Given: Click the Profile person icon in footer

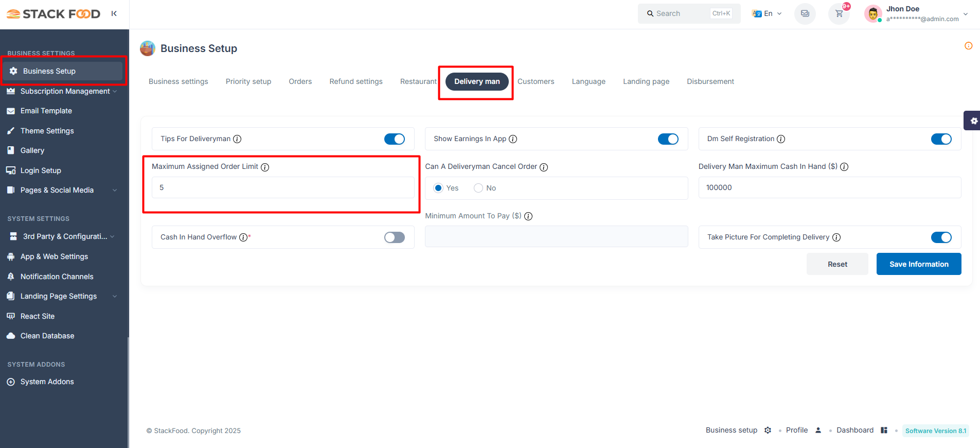Looking at the screenshot, I should (x=818, y=430).
